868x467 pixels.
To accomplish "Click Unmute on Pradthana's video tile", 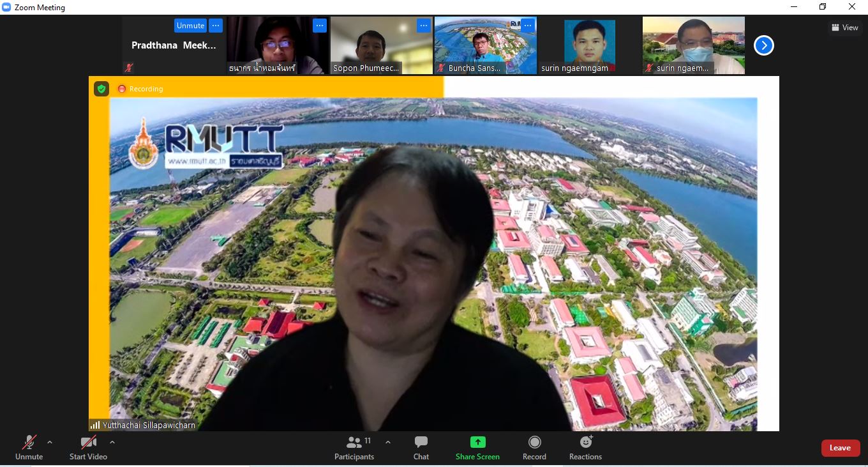I will (190, 26).
